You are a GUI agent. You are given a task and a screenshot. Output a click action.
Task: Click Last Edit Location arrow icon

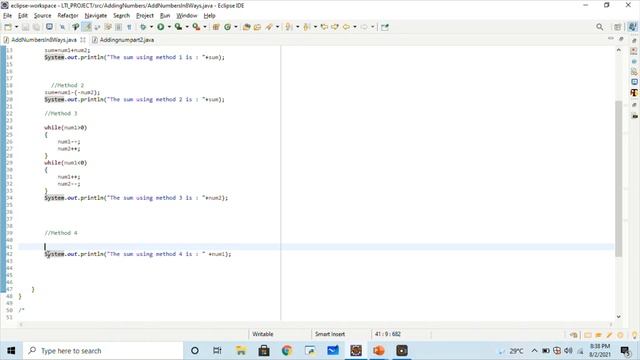pos(324,27)
